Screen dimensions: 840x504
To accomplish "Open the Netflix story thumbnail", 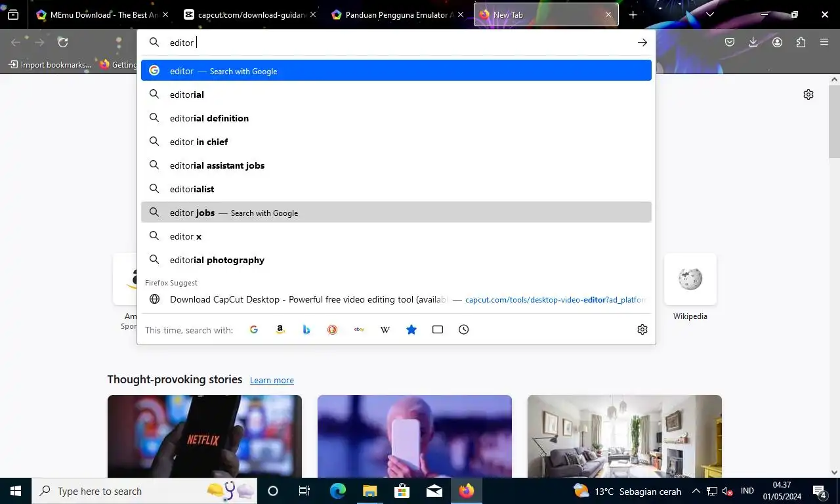I will click(x=205, y=436).
